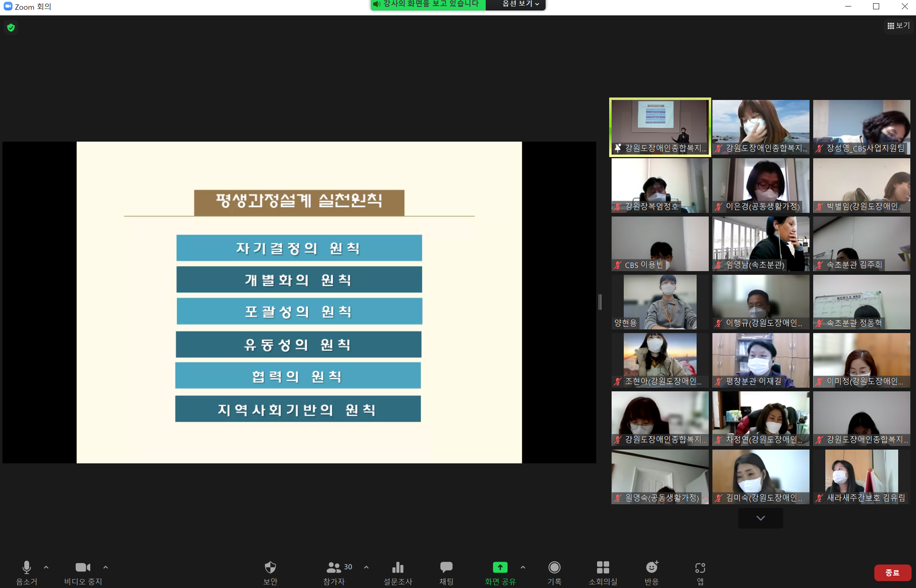Click 포괄성의 원칙 bar on slide
The height and width of the screenshot is (588, 916).
[299, 311]
